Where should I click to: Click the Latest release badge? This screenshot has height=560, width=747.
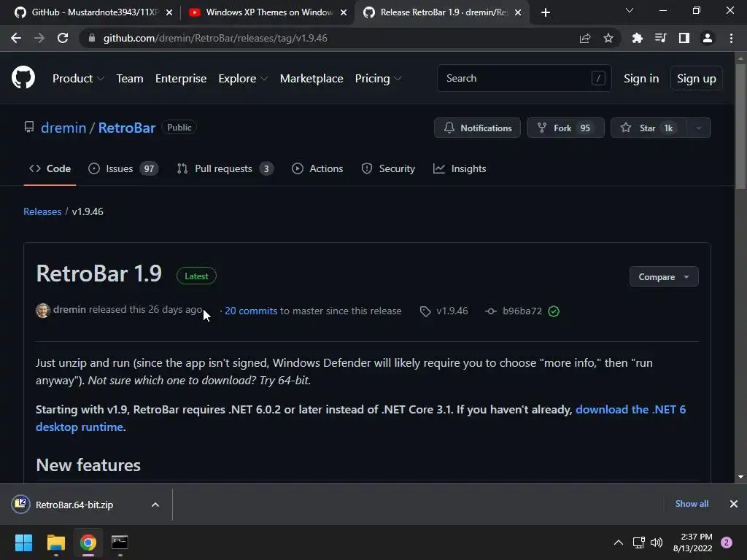click(x=196, y=276)
